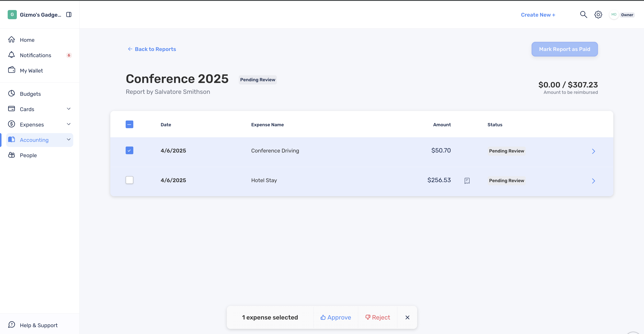
Task: Open My Wallet in sidebar
Action: 31,71
